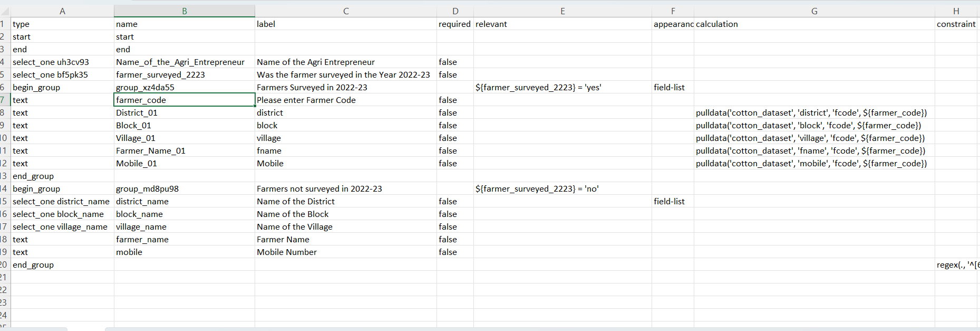Select row 7 header
The height and width of the screenshot is (331, 980).
4,100
